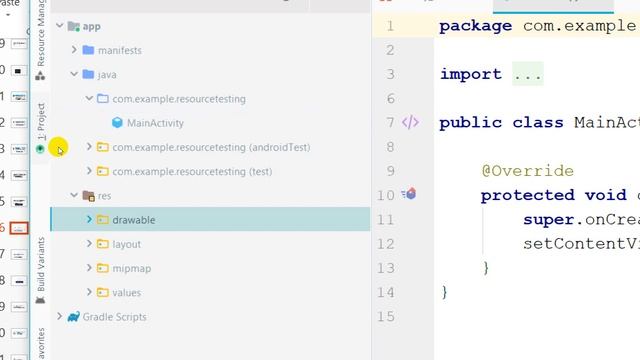
Task: Select the MainActivity file
Action: [155, 123]
